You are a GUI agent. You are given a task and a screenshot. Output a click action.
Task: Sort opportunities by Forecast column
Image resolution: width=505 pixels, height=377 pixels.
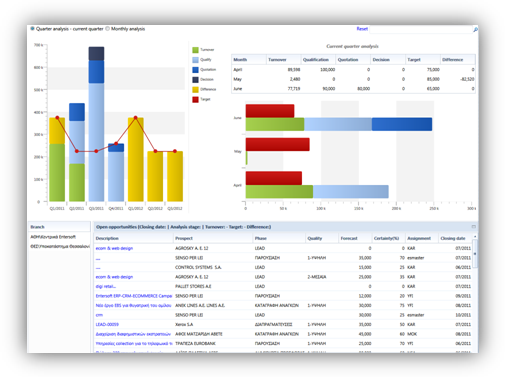tap(355, 238)
